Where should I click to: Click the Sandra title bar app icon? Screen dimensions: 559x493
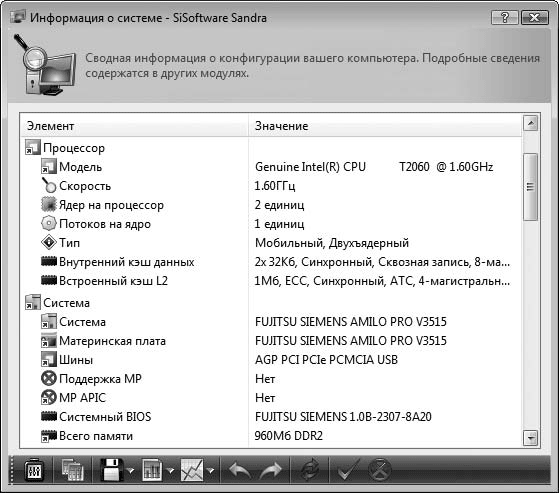(x=18, y=17)
